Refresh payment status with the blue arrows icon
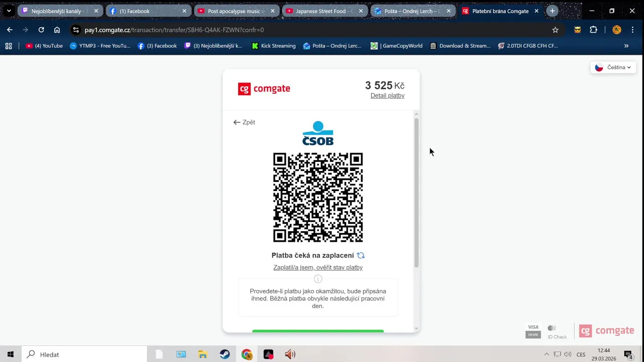The width and height of the screenshot is (644, 362). click(x=361, y=255)
